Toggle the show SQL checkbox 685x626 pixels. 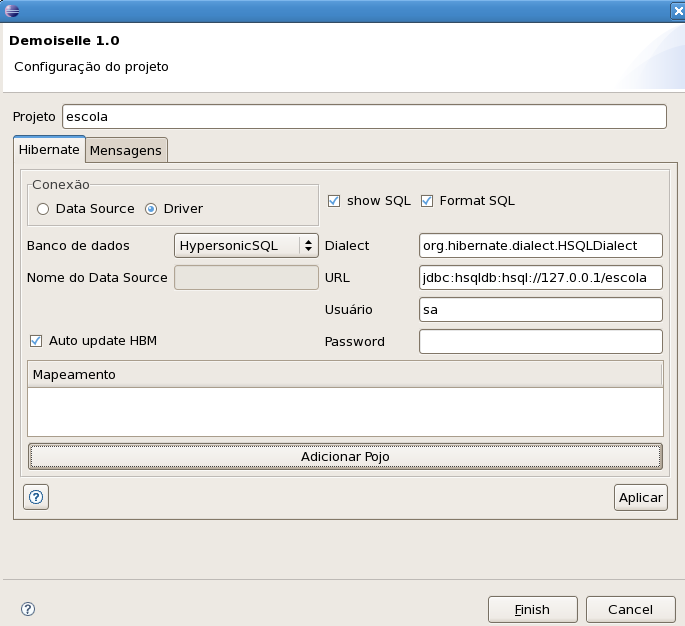[335, 201]
